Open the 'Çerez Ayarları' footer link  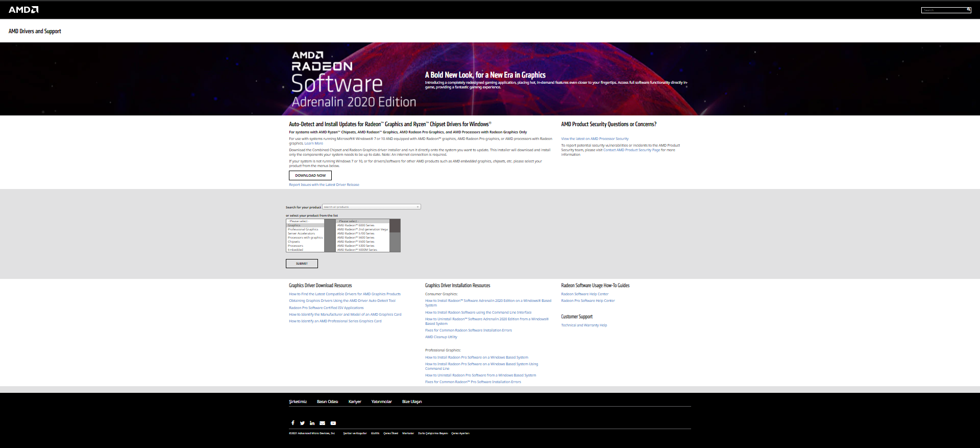(x=460, y=433)
